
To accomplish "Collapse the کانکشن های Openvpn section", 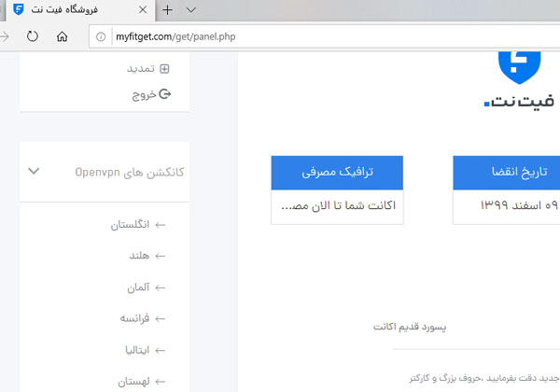I will coord(34,172).
